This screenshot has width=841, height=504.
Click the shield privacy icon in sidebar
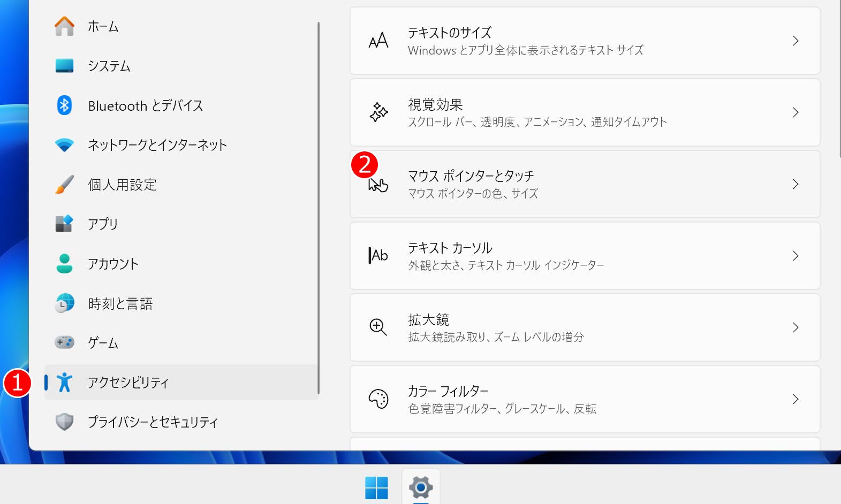click(x=64, y=422)
